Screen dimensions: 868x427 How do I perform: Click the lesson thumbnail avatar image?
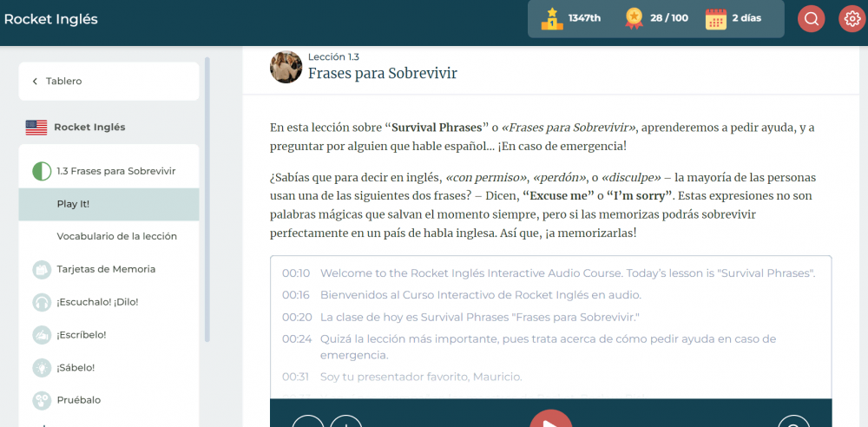[286, 67]
